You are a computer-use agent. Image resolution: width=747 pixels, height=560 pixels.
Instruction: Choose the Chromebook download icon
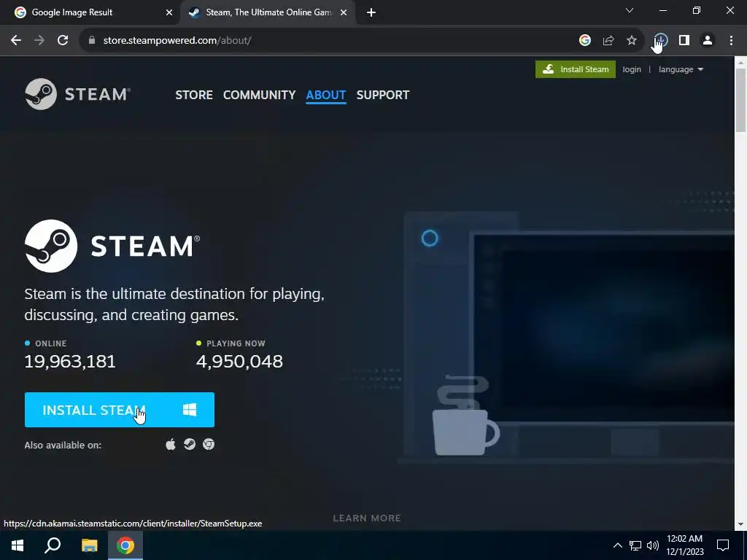(209, 444)
